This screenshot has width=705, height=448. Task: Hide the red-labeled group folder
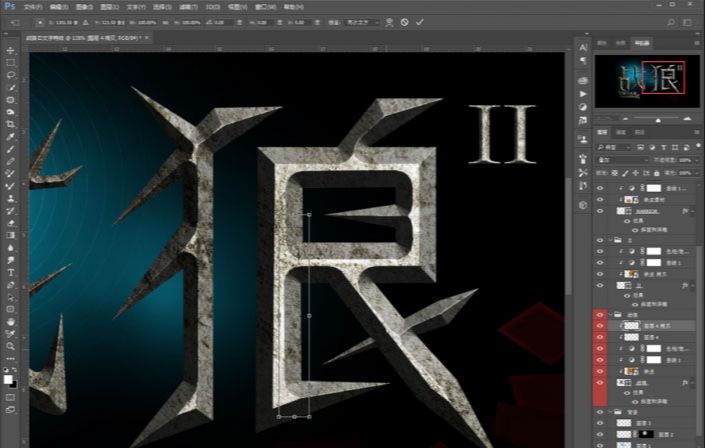point(600,314)
